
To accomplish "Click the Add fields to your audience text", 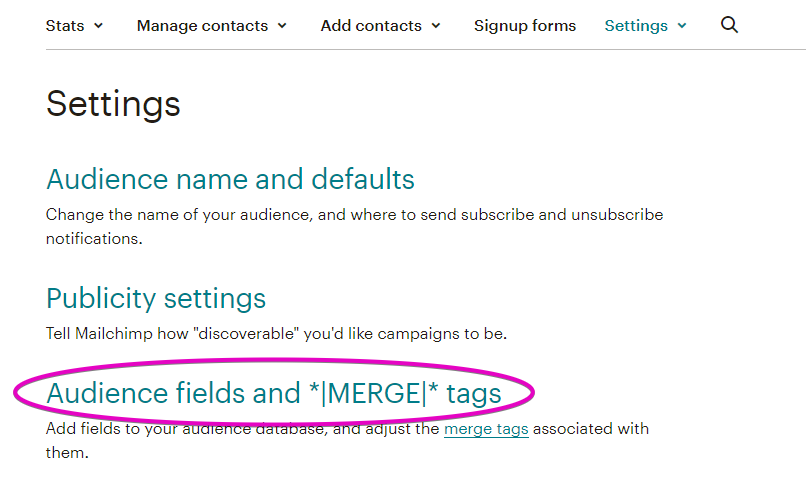I will pos(347,440).
